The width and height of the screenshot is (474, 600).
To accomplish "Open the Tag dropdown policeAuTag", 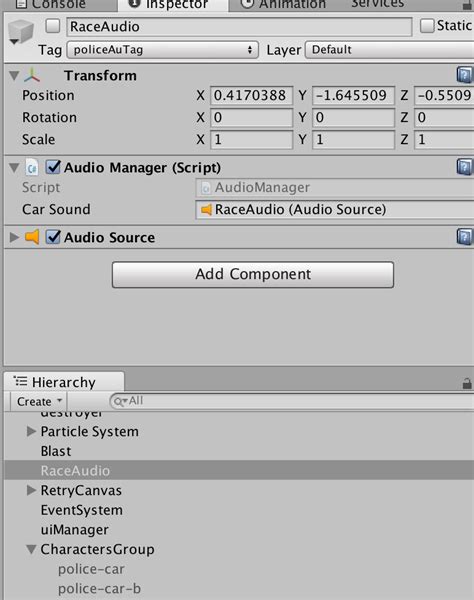I will click(163, 50).
